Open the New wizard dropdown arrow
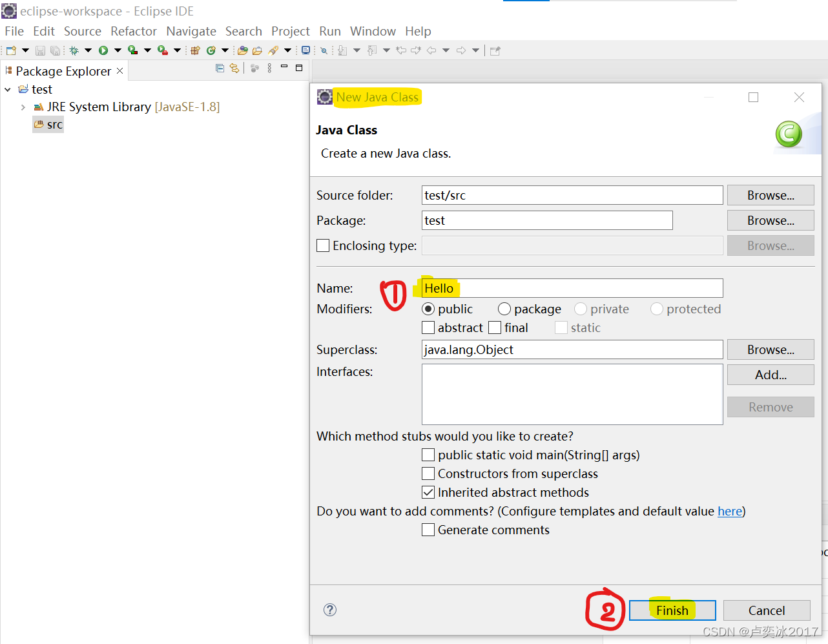Image resolution: width=828 pixels, height=644 pixels. pos(25,50)
